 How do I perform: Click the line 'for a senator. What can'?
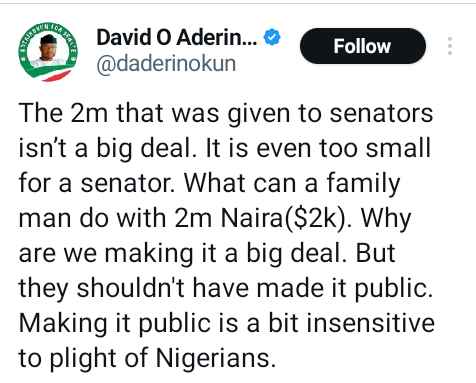coord(209,184)
